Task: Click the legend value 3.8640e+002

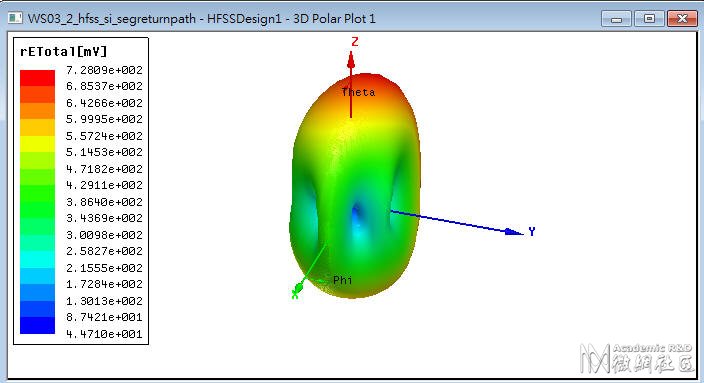Action: point(104,202)
